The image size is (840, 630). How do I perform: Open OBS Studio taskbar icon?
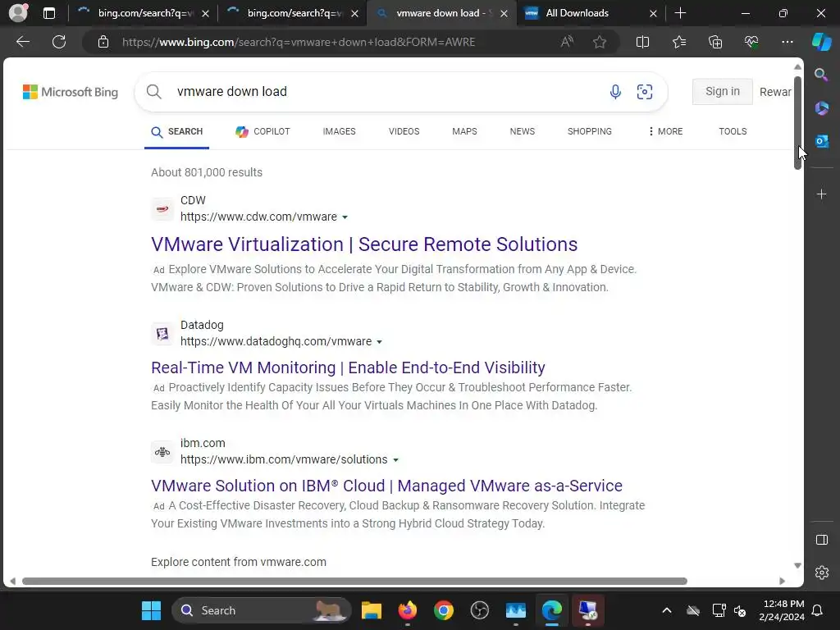(479, 610)
